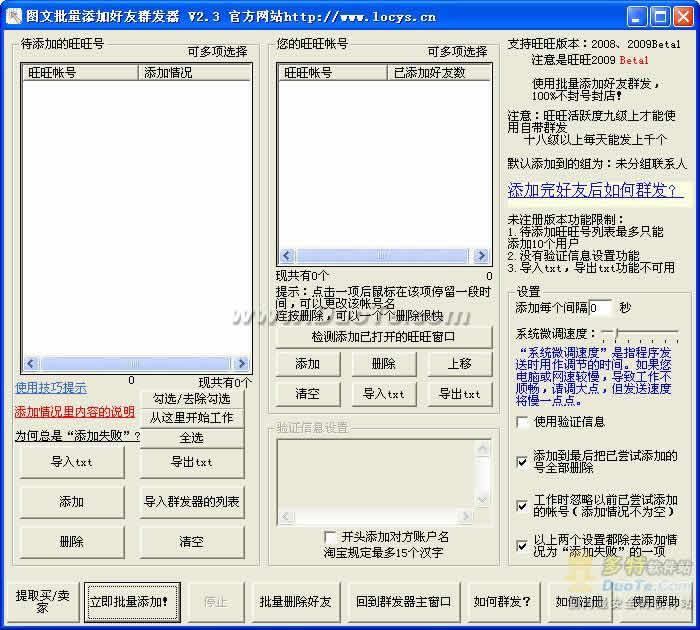700x630 pixels.
Task: Click the 系统微调速度 slider
Action: click(641, 334)
